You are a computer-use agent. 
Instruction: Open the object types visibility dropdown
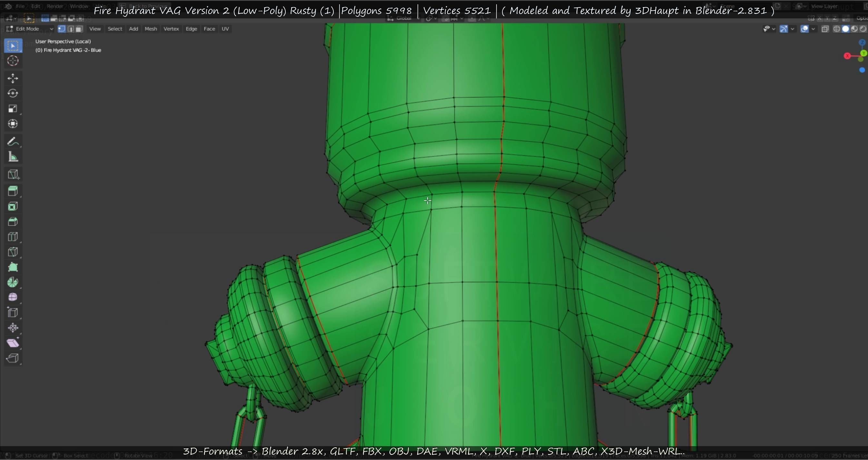point(769,29)
